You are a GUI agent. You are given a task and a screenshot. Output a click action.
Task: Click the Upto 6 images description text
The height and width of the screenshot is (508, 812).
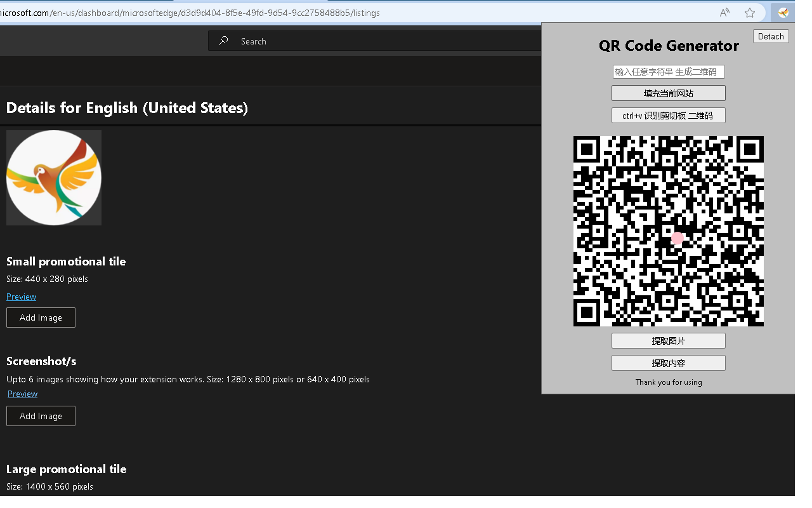coord(188,379)
